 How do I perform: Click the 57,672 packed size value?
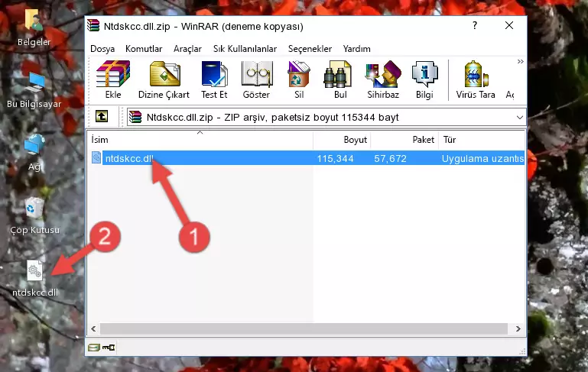pos(390,158)
